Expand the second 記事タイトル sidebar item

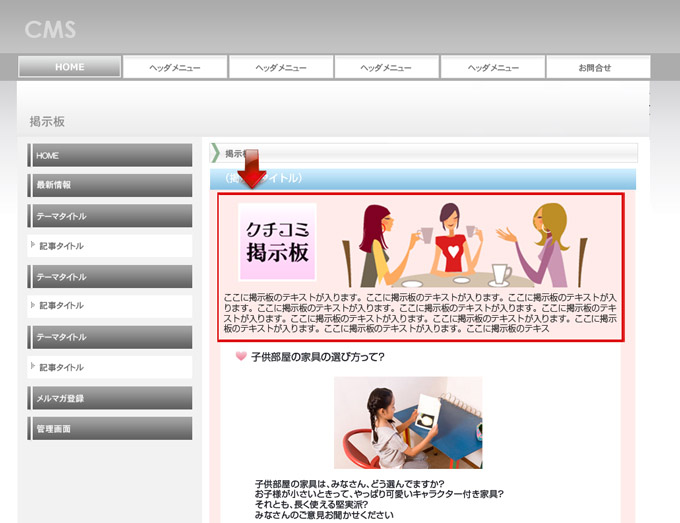click(33, 307)
